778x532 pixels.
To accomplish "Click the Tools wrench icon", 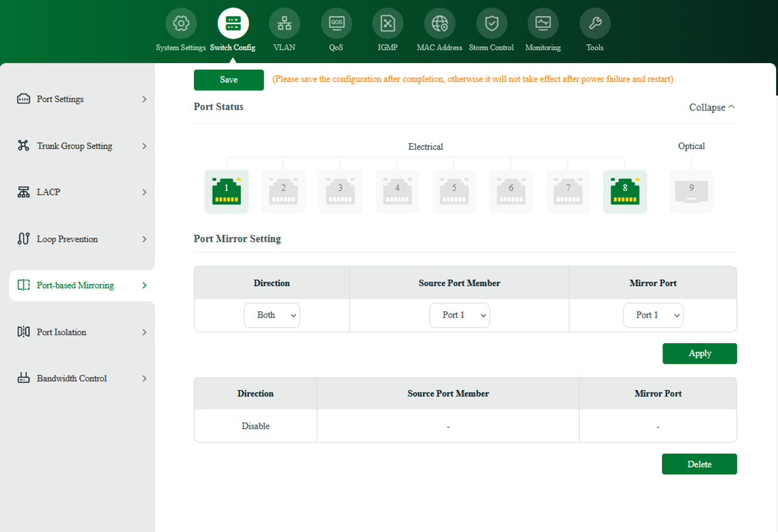I will pos(594,22).
